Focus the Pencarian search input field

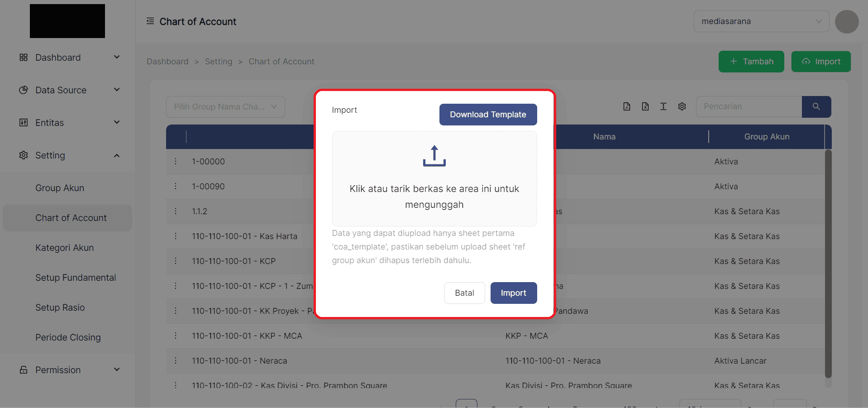[x=749, y=106]
